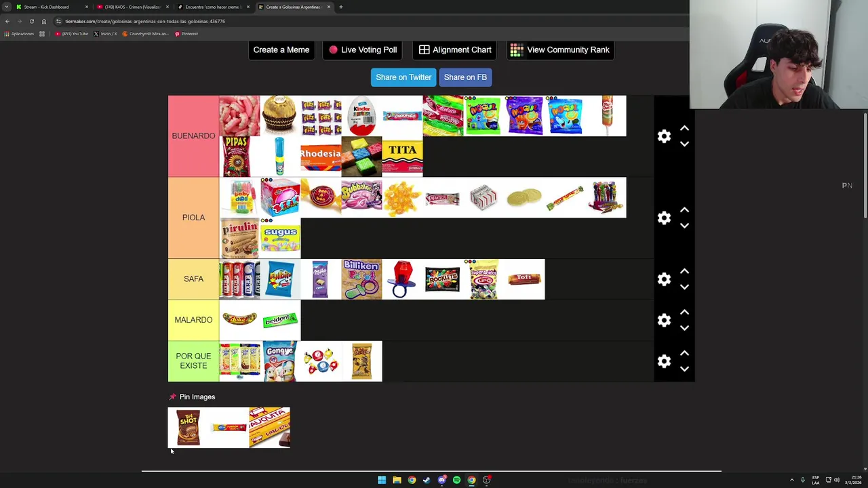Image resolution: width=868 pixels, height=488 pixels.
Task: Share tier list on FB
Action: 465,77
